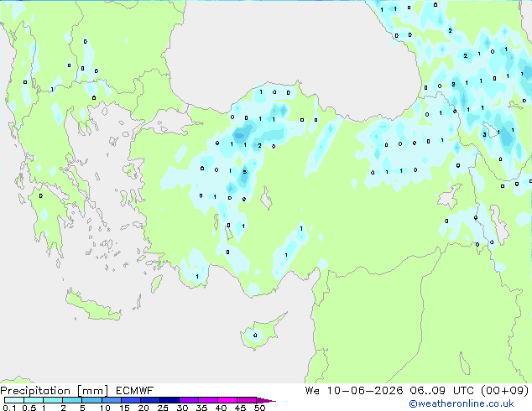The image size is (532, 411).
Task: Click the purple arrow tip above 50 mm
Action: (266, 400)
